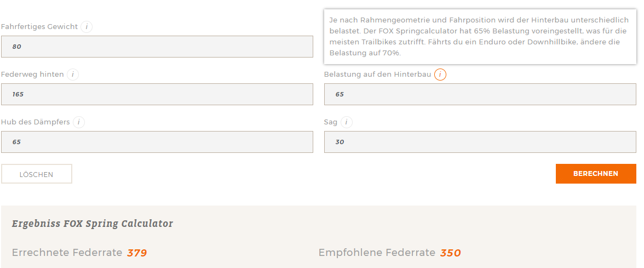This screenshot has height=268, width=644.
Task: Click the Hinterbau tooltip description text
Action: click(479, 36)
